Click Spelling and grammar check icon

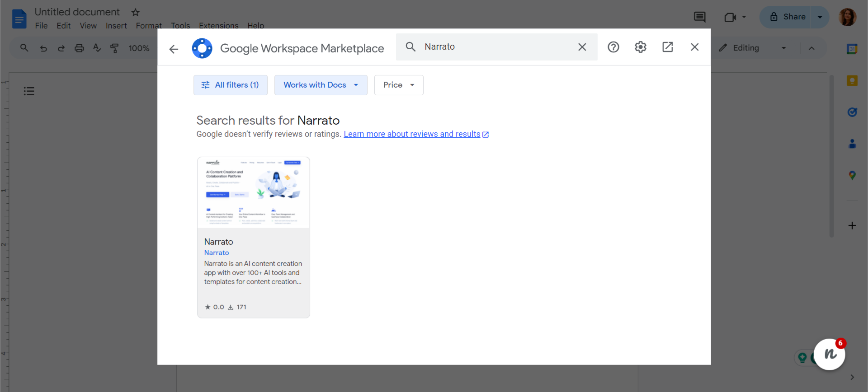point(97,48)
